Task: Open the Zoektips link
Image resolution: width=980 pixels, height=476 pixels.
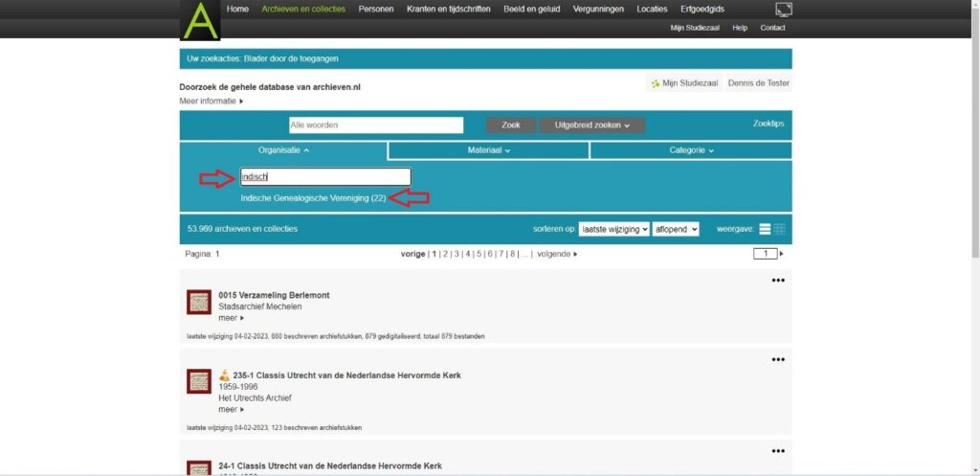Action: pos(768,124)
